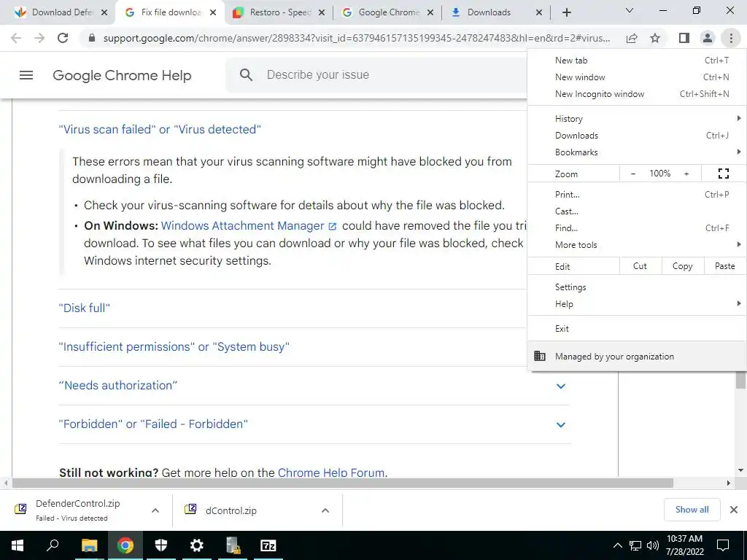The image size is (747, 560).
Task: Open the notification center icon
Action: 723,545
